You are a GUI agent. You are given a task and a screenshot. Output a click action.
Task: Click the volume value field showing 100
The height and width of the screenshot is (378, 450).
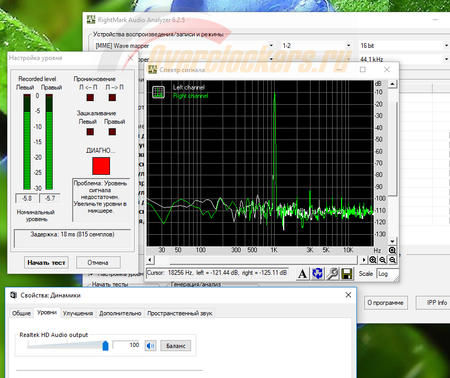tap(126, 345)
